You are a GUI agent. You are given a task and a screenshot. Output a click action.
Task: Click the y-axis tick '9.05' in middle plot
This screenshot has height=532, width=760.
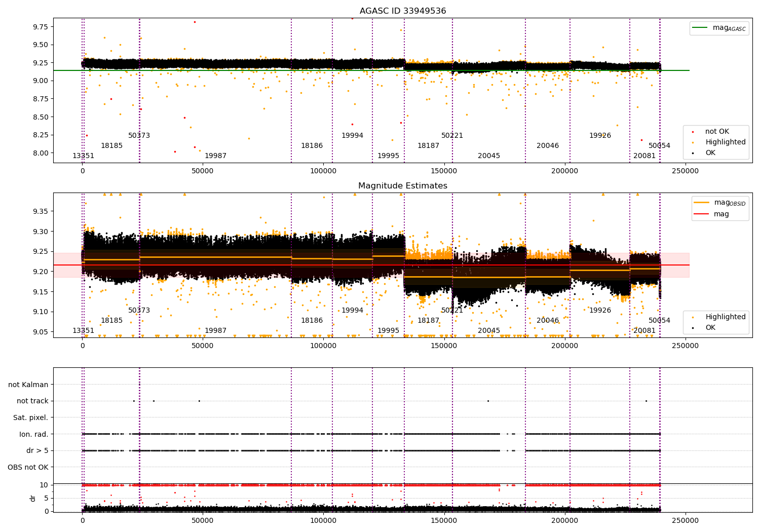click(40, 332)
